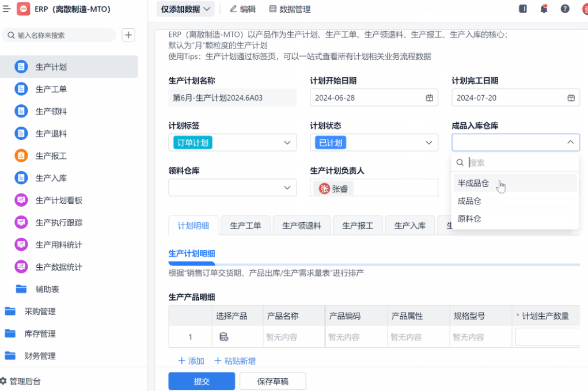
Task: Click the orange 生产报工 icon
Action: click(21, 155)
